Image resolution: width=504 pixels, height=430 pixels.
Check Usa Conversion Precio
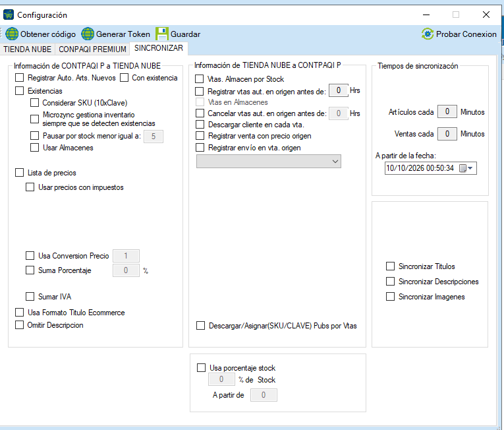[x=30, y=255]
